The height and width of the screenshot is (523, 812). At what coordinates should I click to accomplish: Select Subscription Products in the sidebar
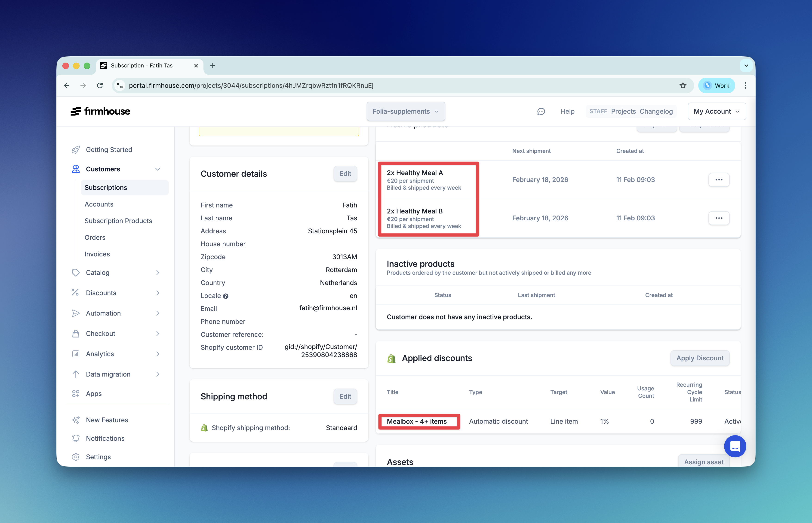tap(118, 221)
